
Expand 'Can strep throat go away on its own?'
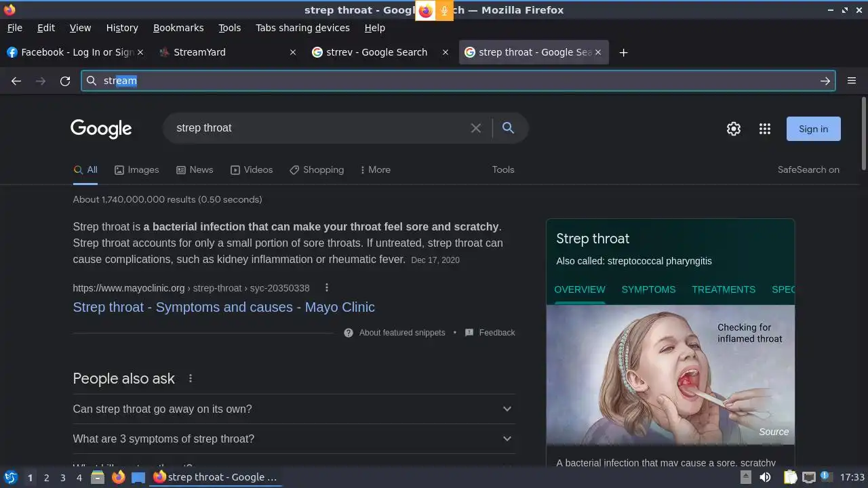[294, 409]
